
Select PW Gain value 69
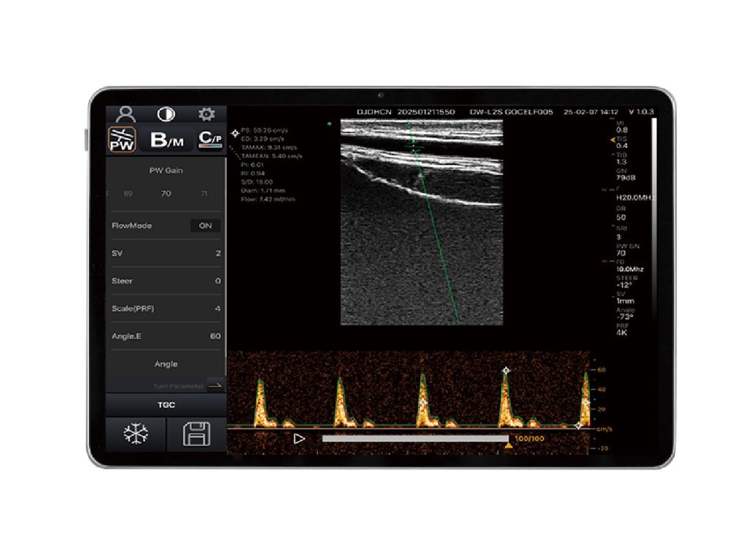click(128, 194)
